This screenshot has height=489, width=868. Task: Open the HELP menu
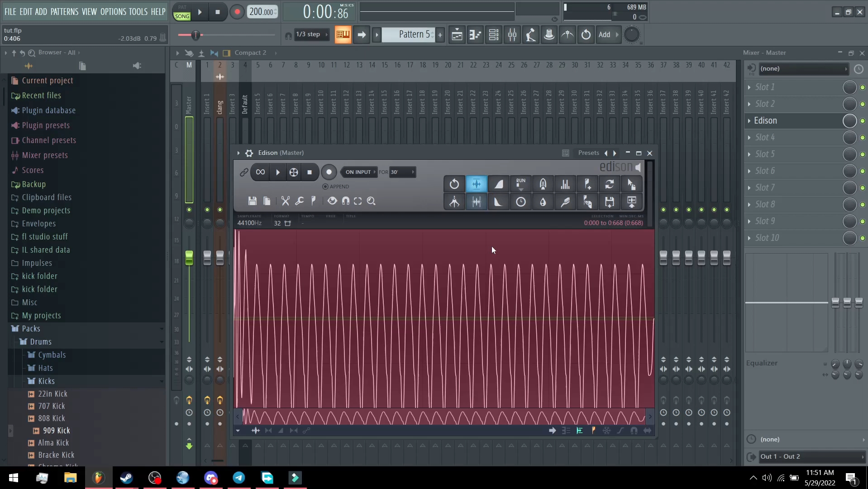(158, 12)
